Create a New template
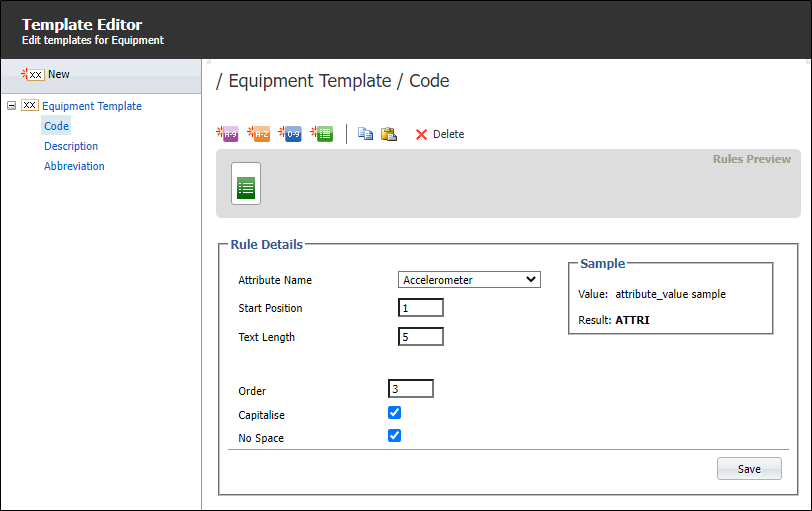 [x=46, y=75]
